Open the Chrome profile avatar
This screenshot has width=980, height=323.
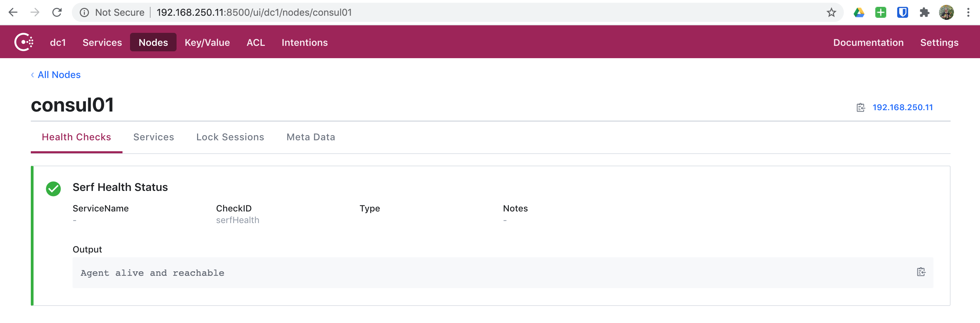946,13
